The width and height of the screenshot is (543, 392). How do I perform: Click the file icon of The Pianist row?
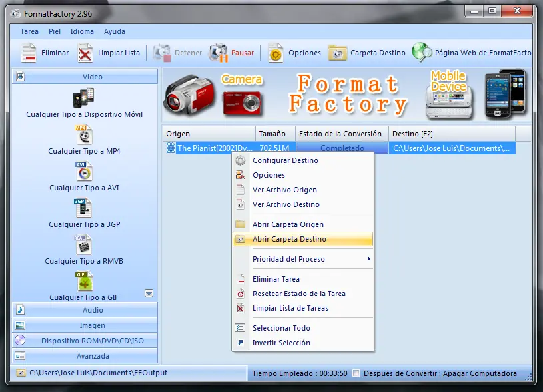171,148
